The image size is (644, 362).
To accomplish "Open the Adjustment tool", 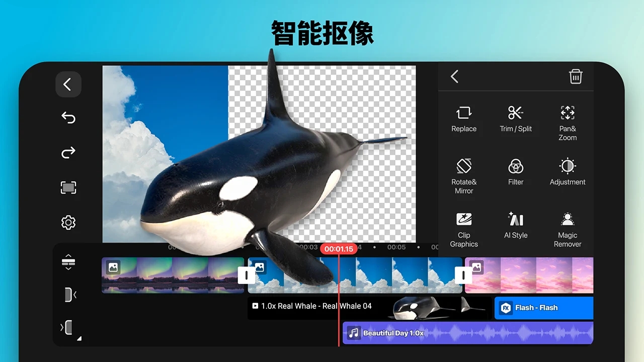I will [x=568, y=172].
